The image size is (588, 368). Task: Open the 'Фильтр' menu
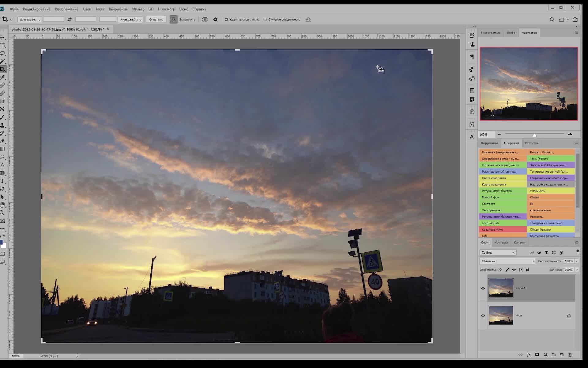pyautogui.click(x=138, y=9)
